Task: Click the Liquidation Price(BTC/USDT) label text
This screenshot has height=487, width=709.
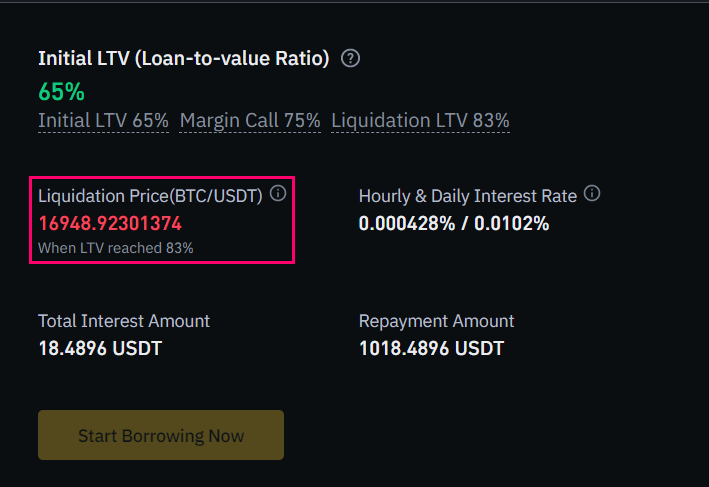Action: 150,196
